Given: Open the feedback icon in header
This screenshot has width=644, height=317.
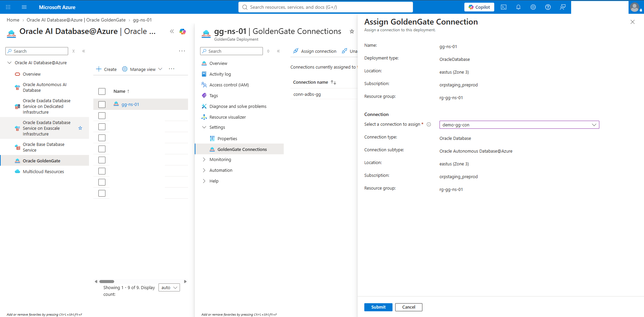Looking at the screenshot, I should [563, 7].
